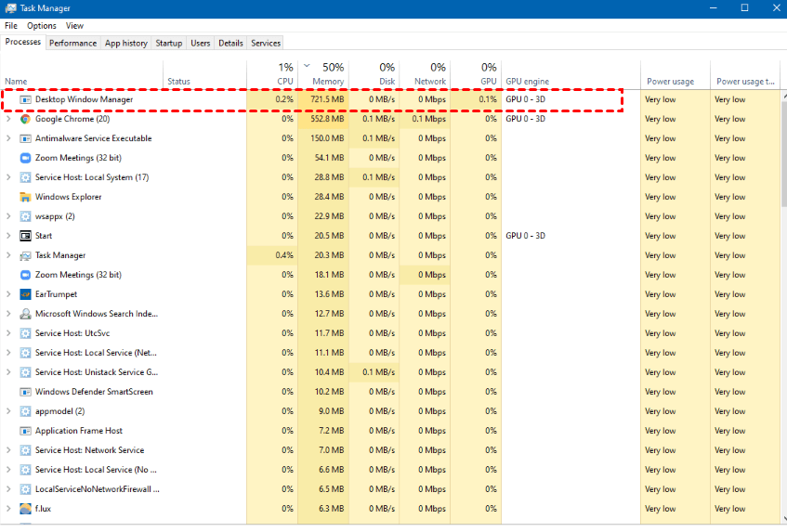Switch to the Performance tab
This screenshot has height=532, width=787.
coord(72,43)
